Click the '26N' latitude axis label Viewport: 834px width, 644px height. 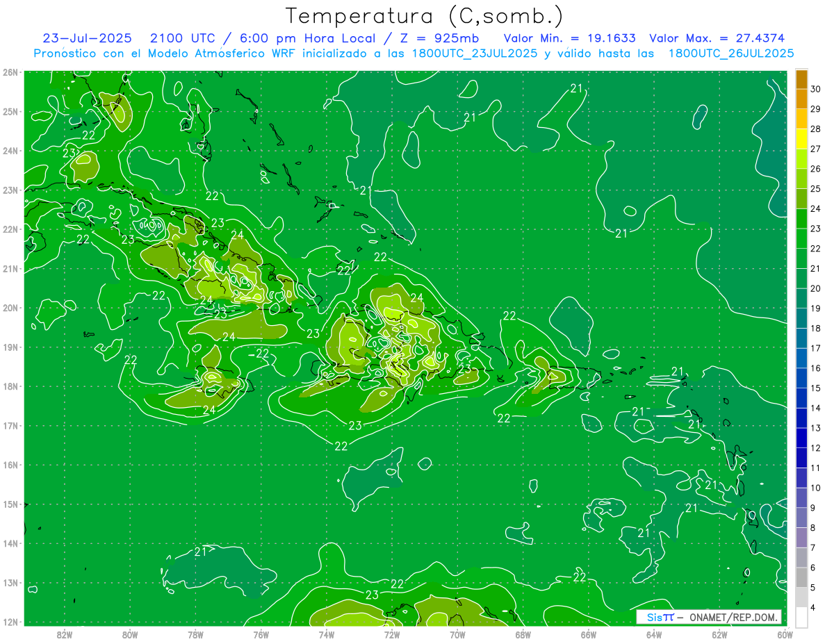(10, 72)
